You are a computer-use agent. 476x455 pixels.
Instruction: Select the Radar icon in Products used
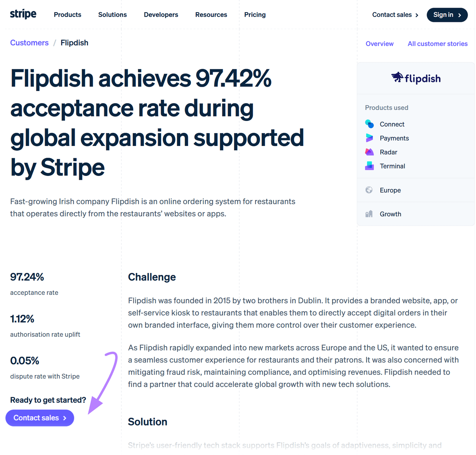(x=369, y=152)
